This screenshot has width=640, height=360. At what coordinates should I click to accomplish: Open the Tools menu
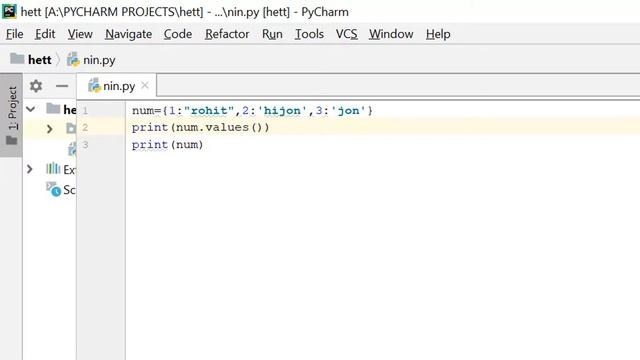click(x=309, y=34)
